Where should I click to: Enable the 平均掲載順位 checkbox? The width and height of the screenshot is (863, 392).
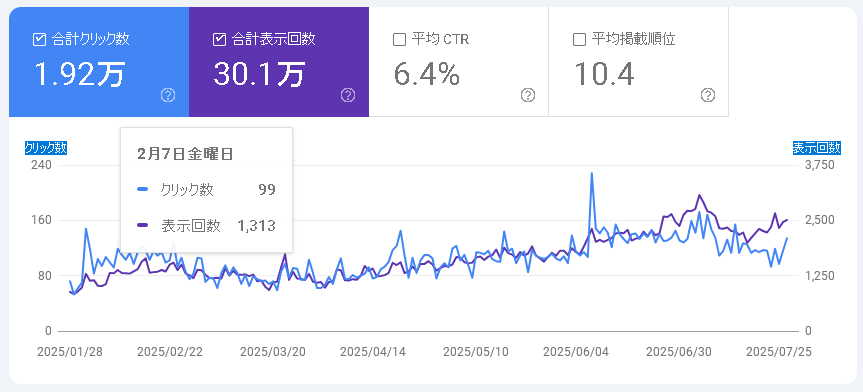[x=579, y=40]
